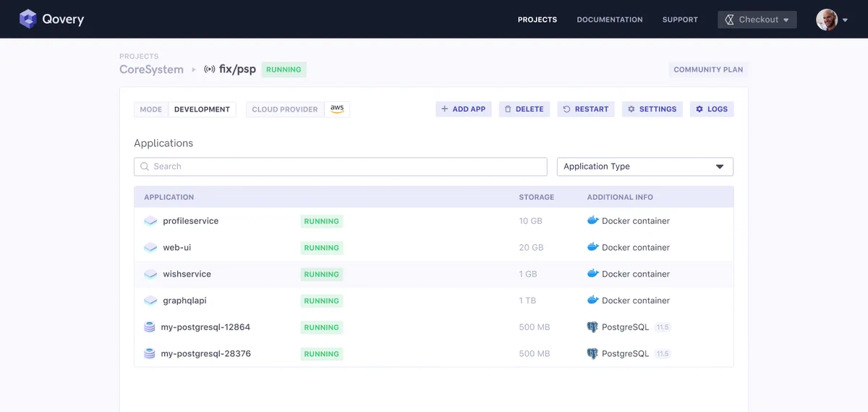Click the ADDITIONAL INFO column header
The width and height of the screenshot is (868, 412).
click(620, 197)
